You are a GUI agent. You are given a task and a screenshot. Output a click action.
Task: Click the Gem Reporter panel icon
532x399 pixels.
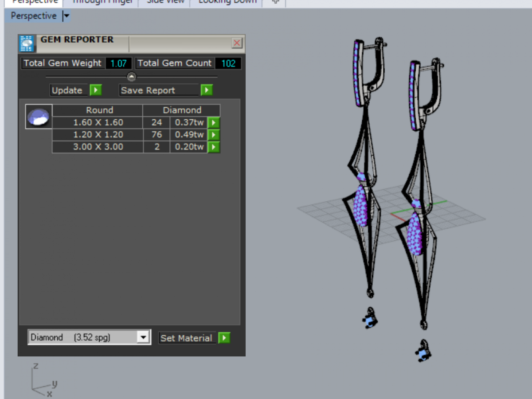click(x=27, y=43)
